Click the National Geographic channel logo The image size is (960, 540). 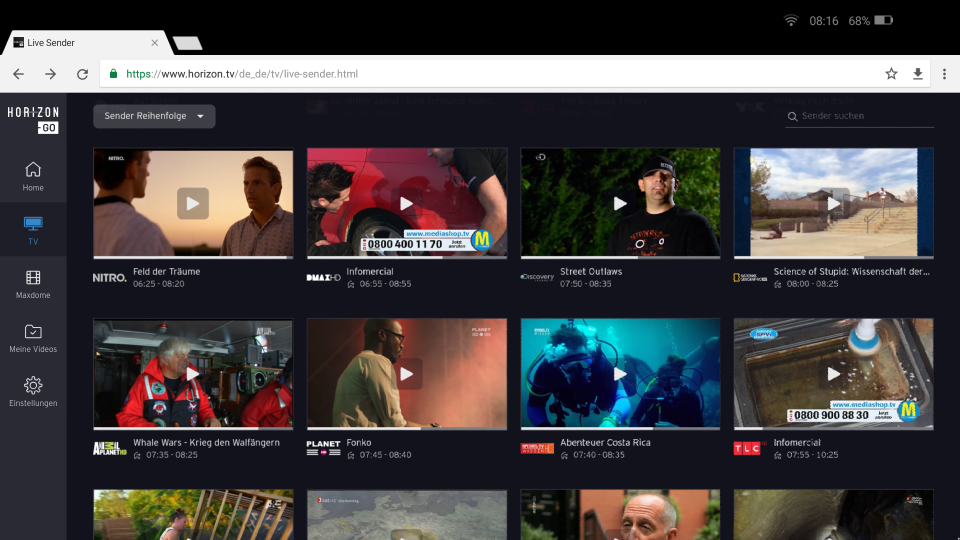pos(750,277)
